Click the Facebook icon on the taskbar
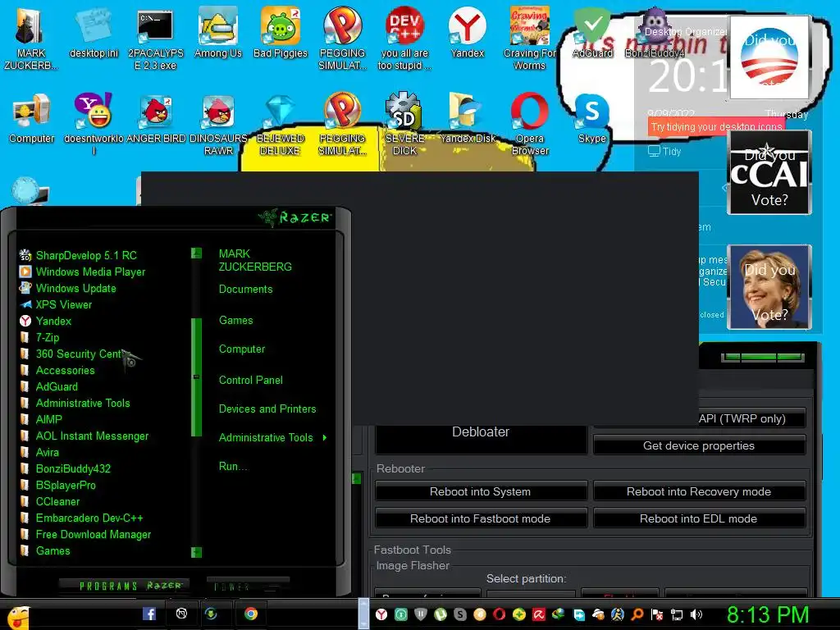The height and width of the screenshot is (630, 840). 149,614
